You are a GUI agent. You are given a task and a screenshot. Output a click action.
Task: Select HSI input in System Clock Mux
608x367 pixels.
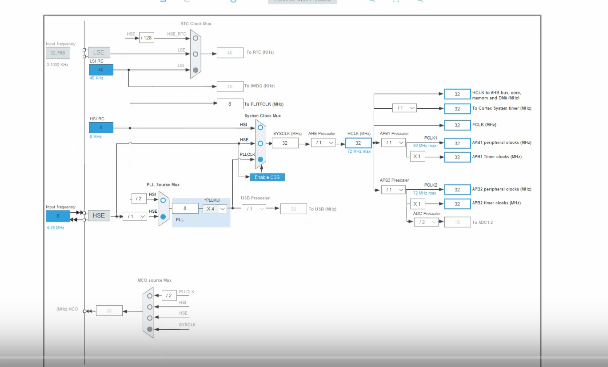point(260,127)
